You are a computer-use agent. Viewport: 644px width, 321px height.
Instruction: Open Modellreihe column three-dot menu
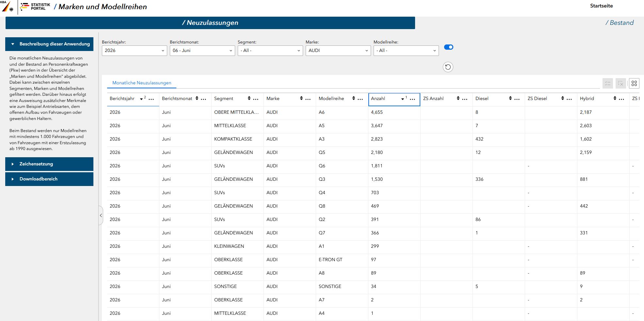(x=360, y=99)
